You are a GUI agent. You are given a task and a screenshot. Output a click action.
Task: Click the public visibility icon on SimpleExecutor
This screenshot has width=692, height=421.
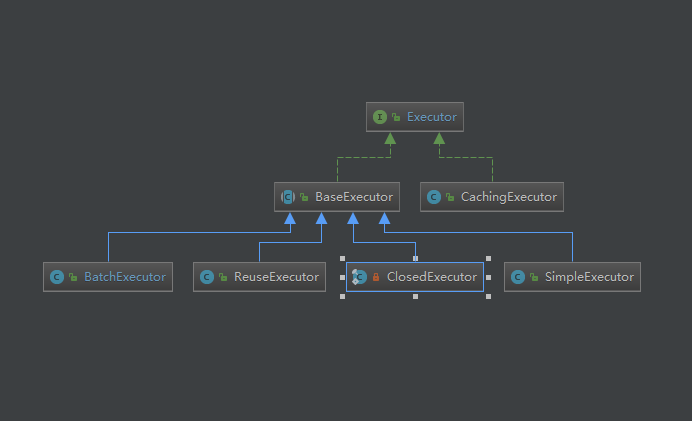point(534,277)
